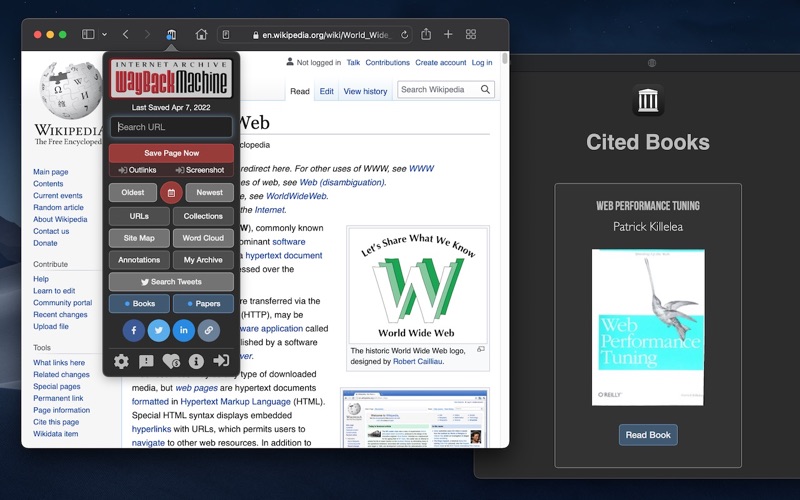Image resolution: width=800 pixels, height=500 pixels.
Task: Go back with Safari's back arrow
Action: pyautogui.click(x=126, y=34)
